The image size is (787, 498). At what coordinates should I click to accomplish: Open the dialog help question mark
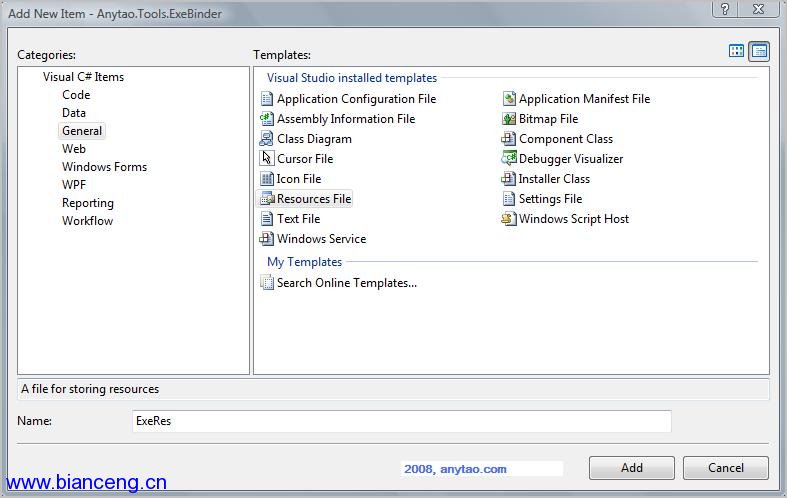pyautogui.click(x=725, y=9)
